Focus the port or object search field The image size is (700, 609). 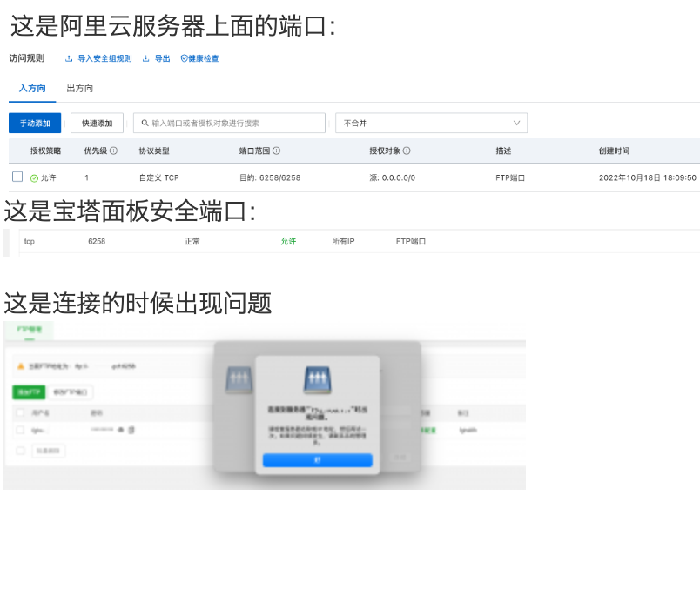pos(229,124)
